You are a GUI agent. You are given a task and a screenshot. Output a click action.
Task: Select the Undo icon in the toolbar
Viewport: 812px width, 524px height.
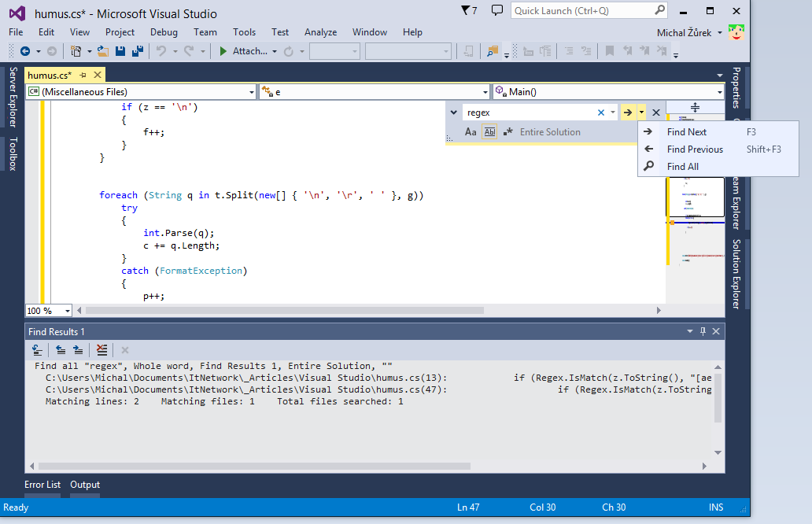[162, 50]
